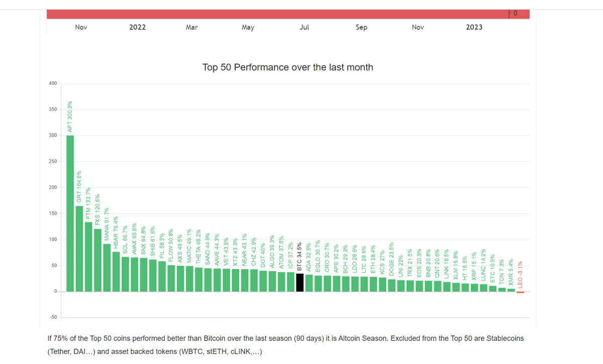Select the FTM 133.7% bar

coord(88,257)
